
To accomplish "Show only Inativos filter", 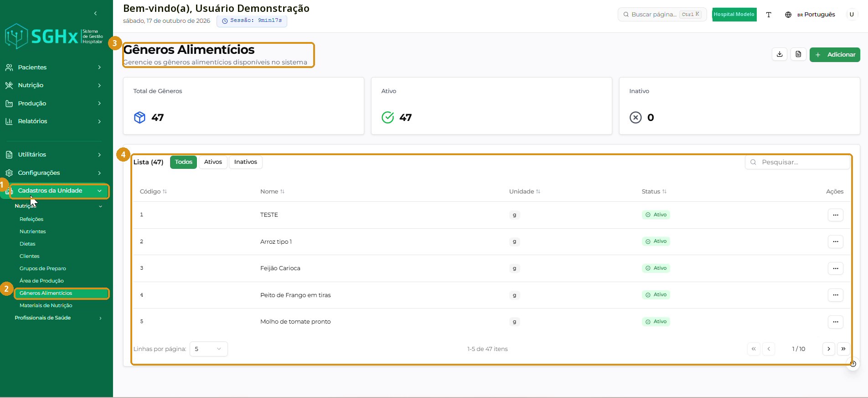I will tap(245, 162).
